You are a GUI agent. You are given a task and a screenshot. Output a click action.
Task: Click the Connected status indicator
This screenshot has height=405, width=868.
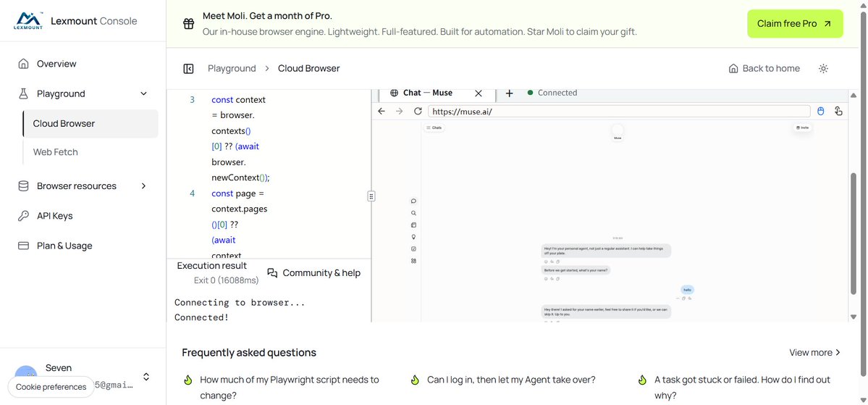coord(552,93)
